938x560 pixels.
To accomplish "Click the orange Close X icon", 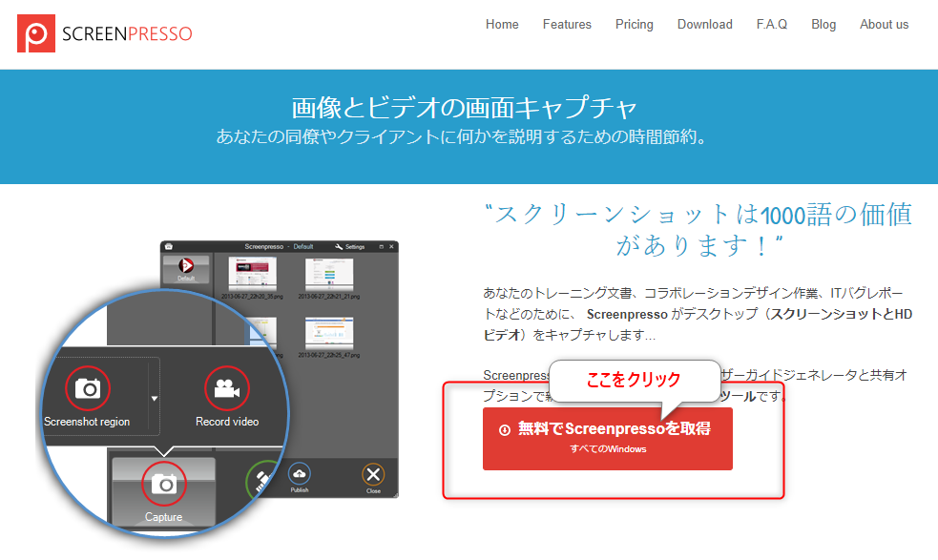I will tap(373, 474).
